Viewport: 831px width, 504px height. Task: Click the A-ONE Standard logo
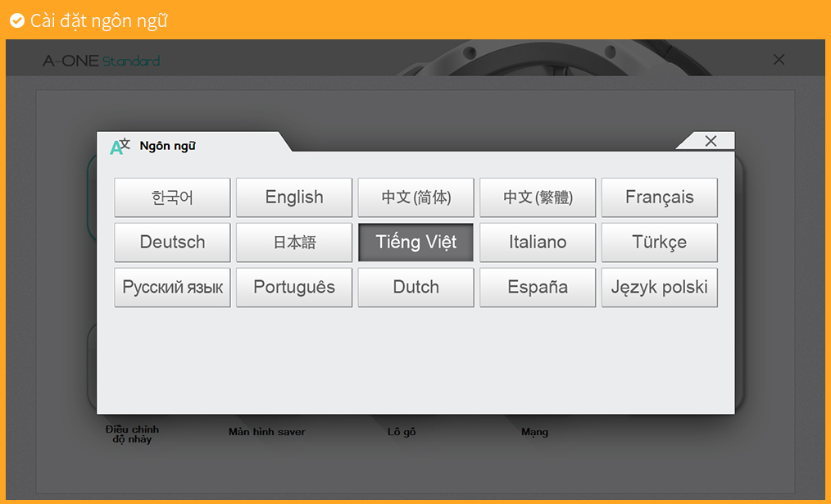coord(101,61)
